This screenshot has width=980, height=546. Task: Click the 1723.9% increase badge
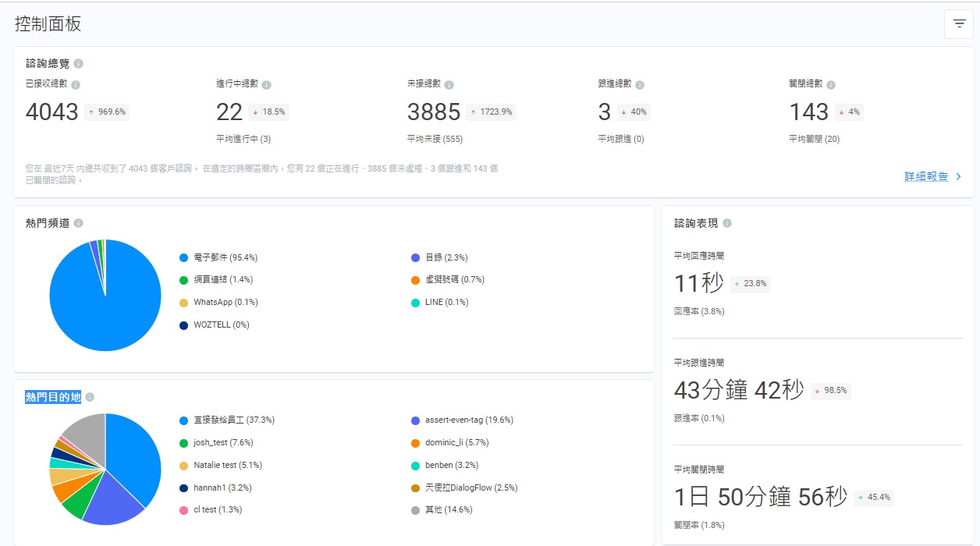pos(492,112)
